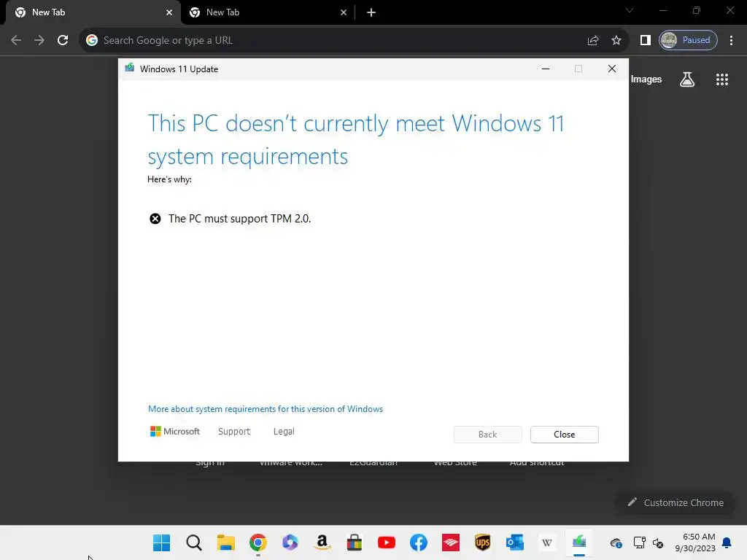Viewport: 747px width, 560px height.
Task: Click the Windows 11 Update title bar icon
Action: [x=130, y=68]
